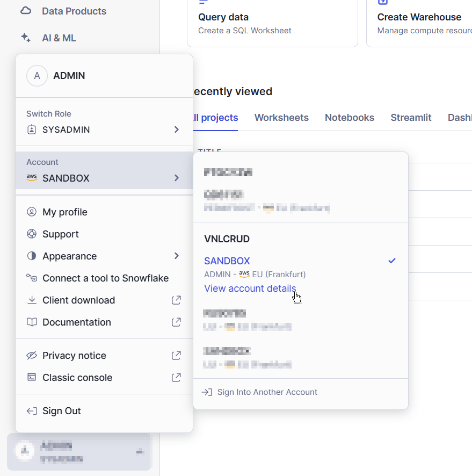Click the checkmark next to SANDBOX
The width and height of the screenshot is (472, 476).
(392, 261)
